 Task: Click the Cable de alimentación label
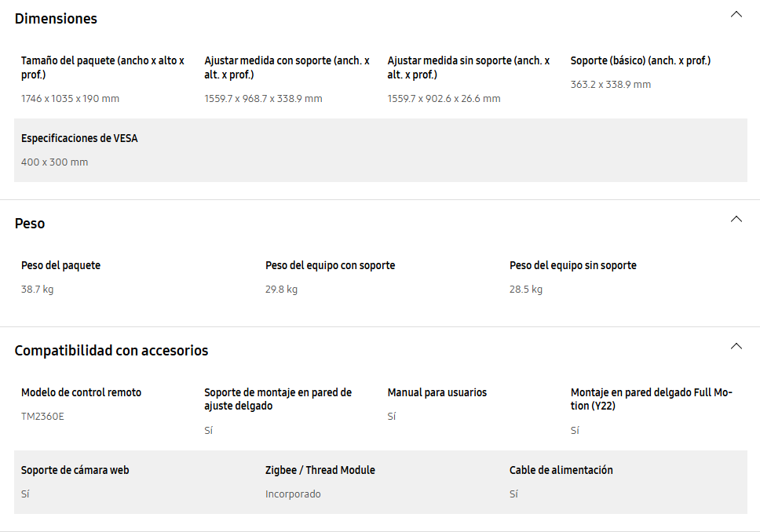click(561, 470)
